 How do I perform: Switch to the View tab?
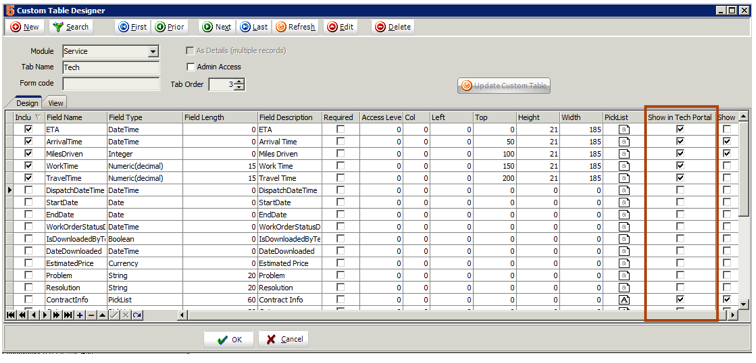pyautogui.click(x=55, y=103)
